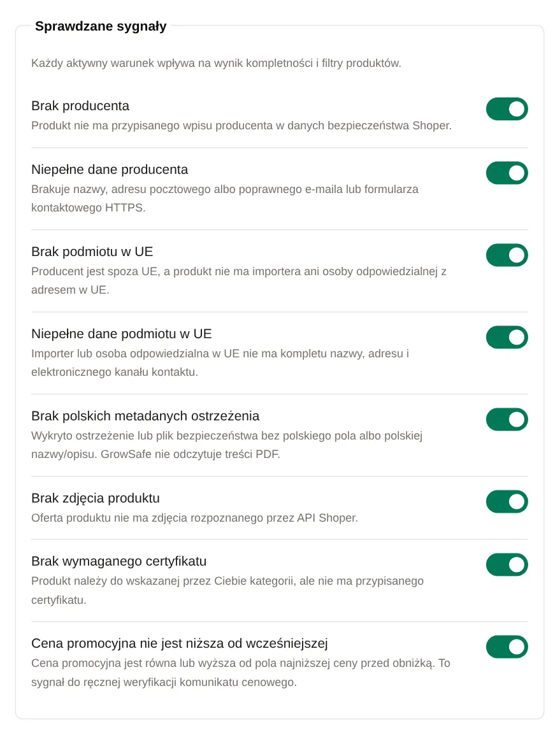Screen dimensions: 560x735
Task: Toggle the Brak zdjęcia produktu switch
Action: (x=506, y=501)
